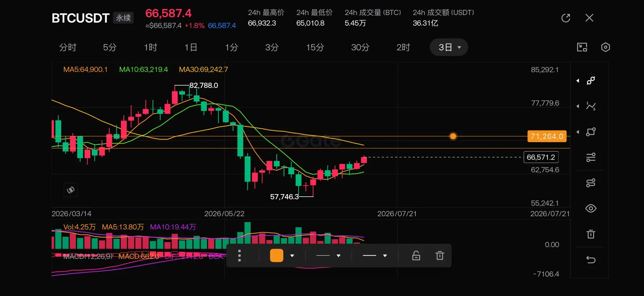Switch to 分时 timeframe

68,47
